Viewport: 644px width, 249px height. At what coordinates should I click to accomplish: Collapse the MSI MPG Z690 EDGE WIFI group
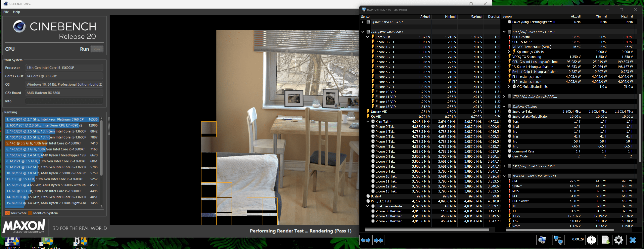click(x=504, y=176)
